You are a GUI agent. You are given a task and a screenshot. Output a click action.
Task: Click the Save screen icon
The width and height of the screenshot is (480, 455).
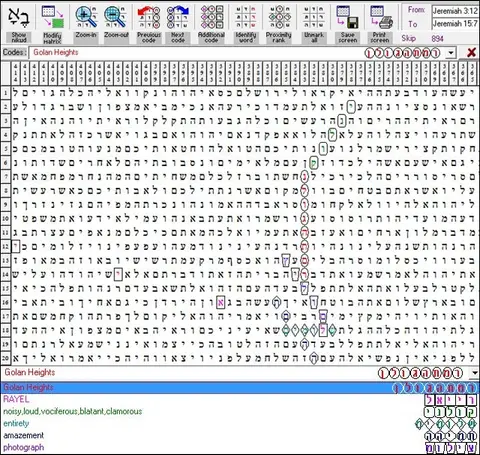pyautogui.click(x=347, y=17)
